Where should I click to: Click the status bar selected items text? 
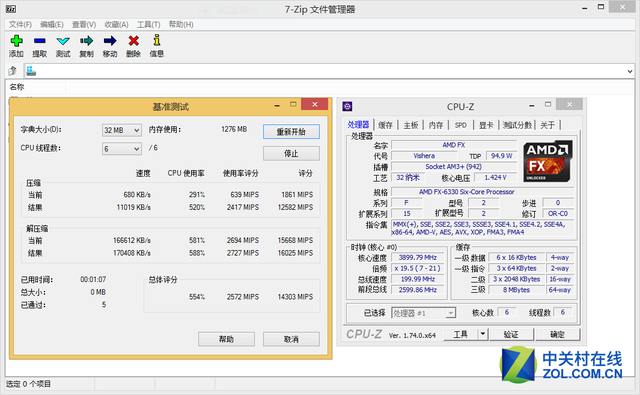(28, 384)
